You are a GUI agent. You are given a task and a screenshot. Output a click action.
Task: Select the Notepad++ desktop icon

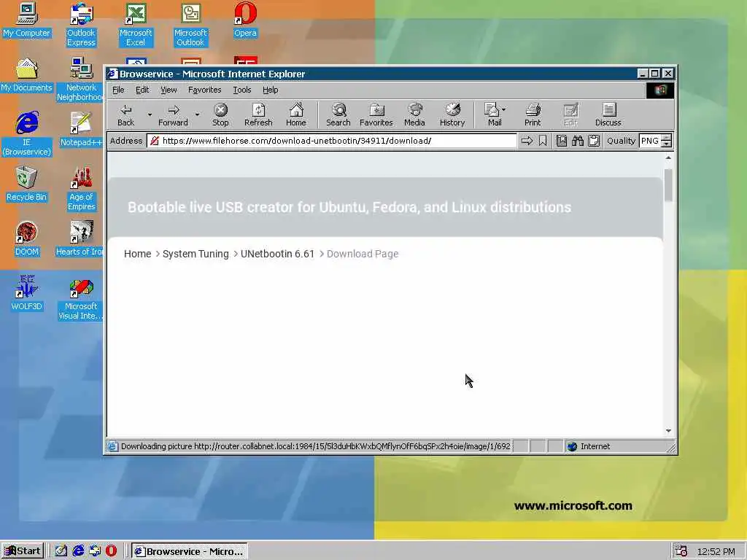point(81,130)
